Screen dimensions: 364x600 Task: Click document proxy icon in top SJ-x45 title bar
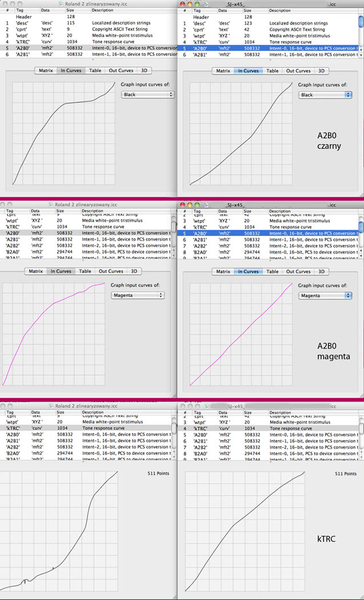tap(207, 4)
